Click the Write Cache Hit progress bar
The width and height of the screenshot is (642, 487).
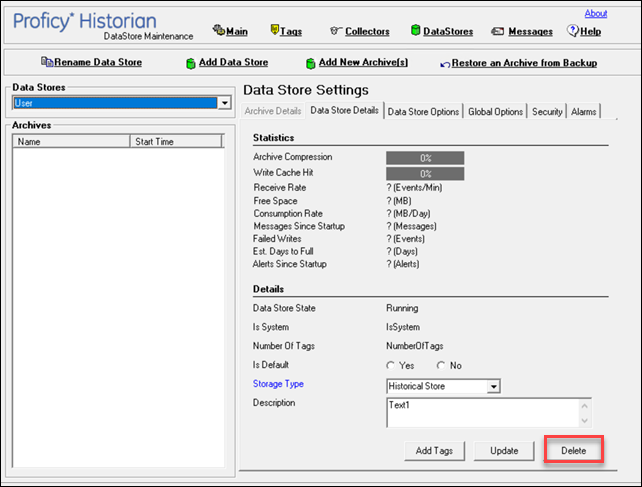pyautogui.click(x=425, y=174)
